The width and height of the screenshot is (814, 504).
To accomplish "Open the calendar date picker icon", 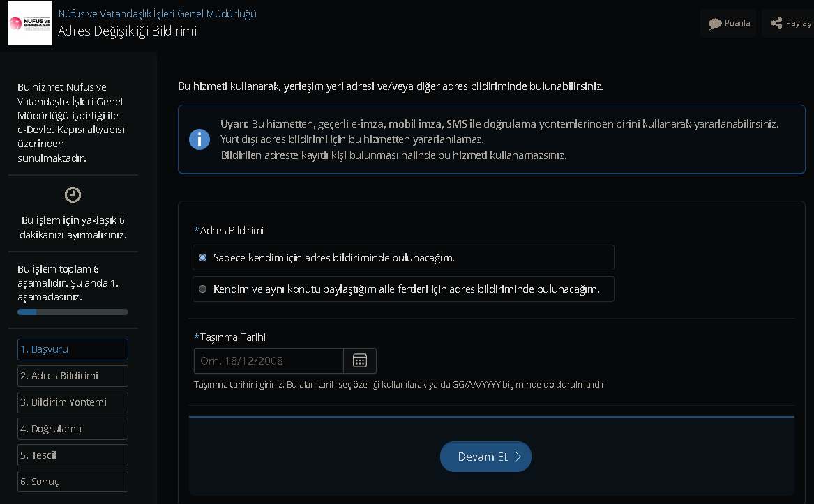I will [360, 360].
